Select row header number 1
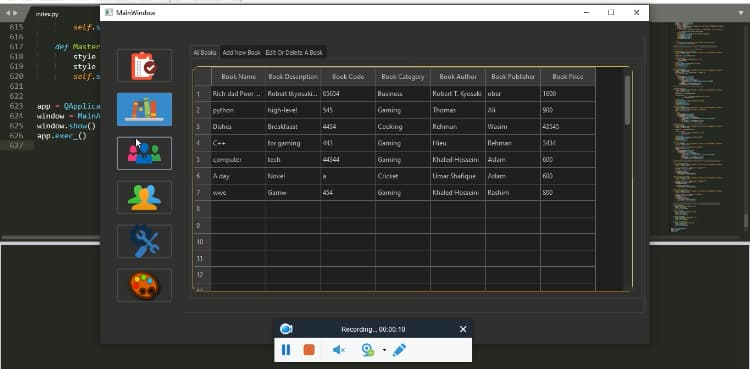This screenshot has width=750, height=369. pyautogui.click(x=202, y=94)
